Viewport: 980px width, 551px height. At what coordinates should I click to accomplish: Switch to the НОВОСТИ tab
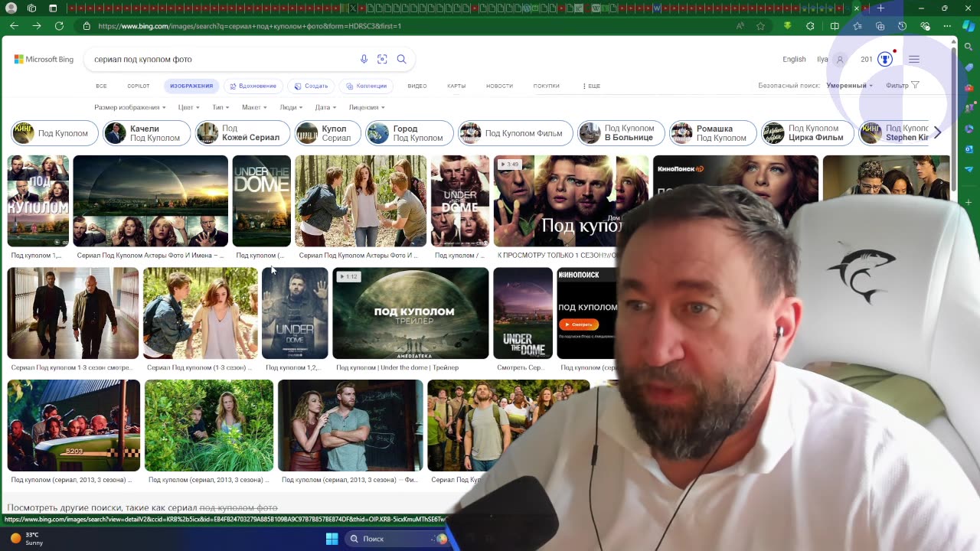[499, 86]
